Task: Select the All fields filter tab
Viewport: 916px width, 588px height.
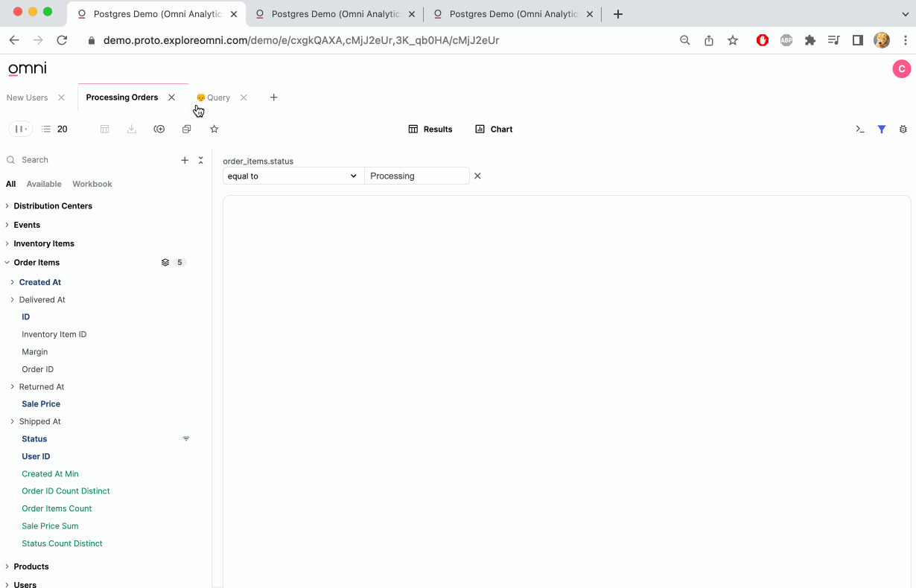Action: click(10, 184)
